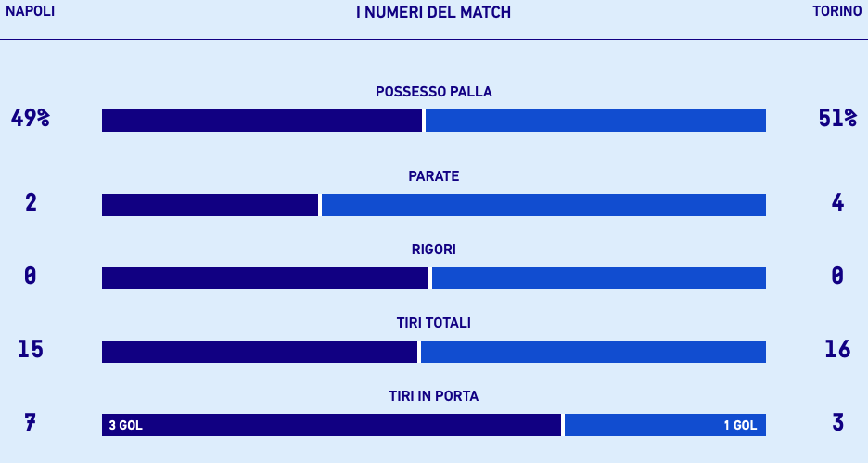The image size is (868, 463).
Task: Click Napoli's dark possession bar segment
Action: click(x=262, y=121)
